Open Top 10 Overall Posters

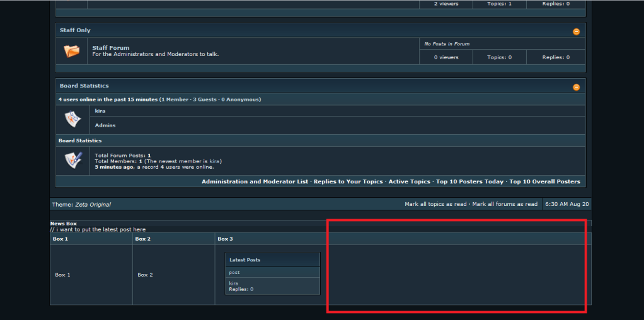coord(544,181)
